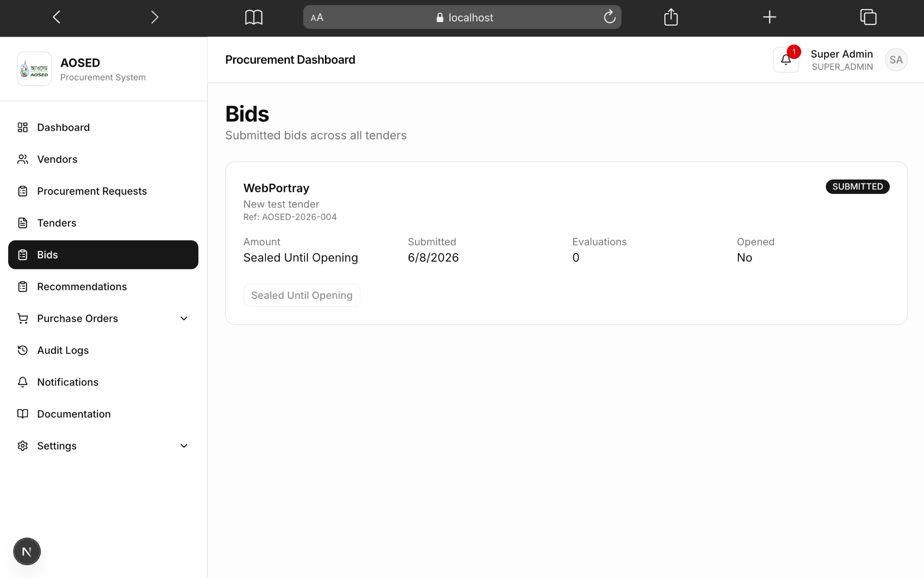Click the Vendors people icon

[22, 159]
